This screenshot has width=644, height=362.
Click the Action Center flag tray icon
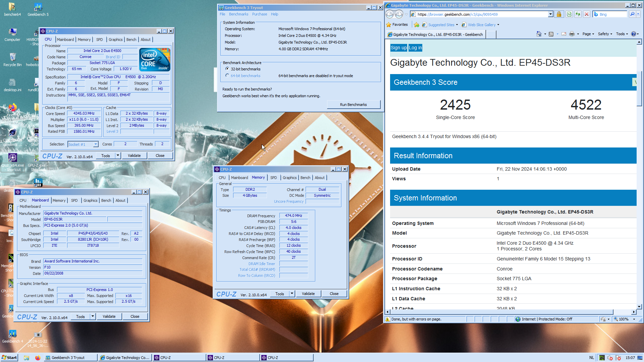(x=618, y=358)
